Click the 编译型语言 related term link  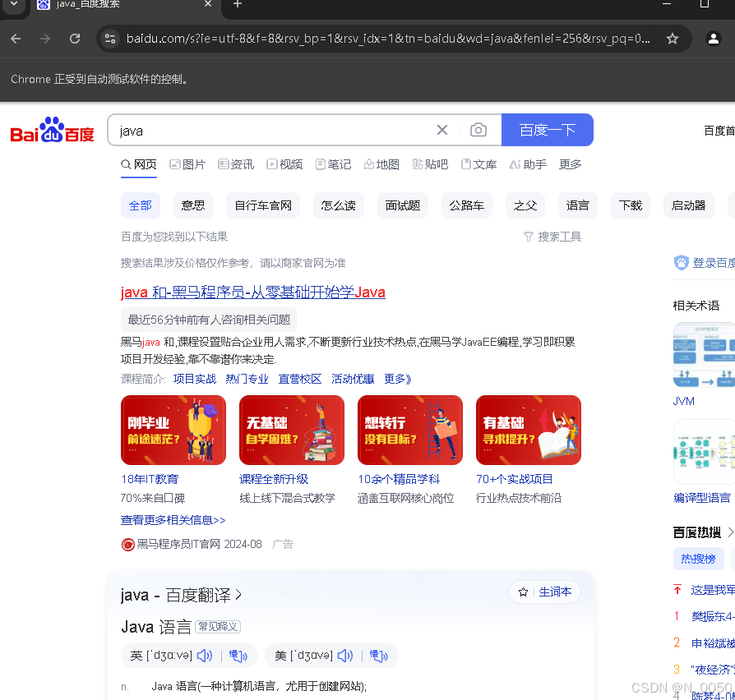(702, 498)
